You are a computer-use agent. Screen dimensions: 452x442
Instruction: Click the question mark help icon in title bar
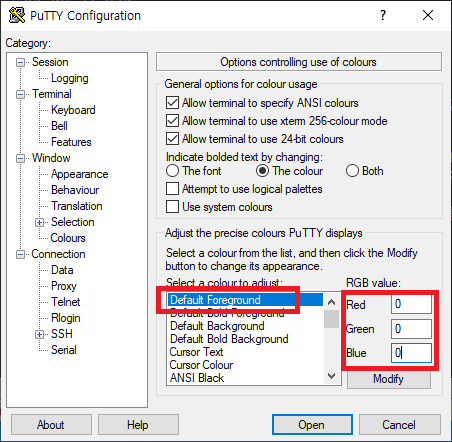(x=383, y=15)
